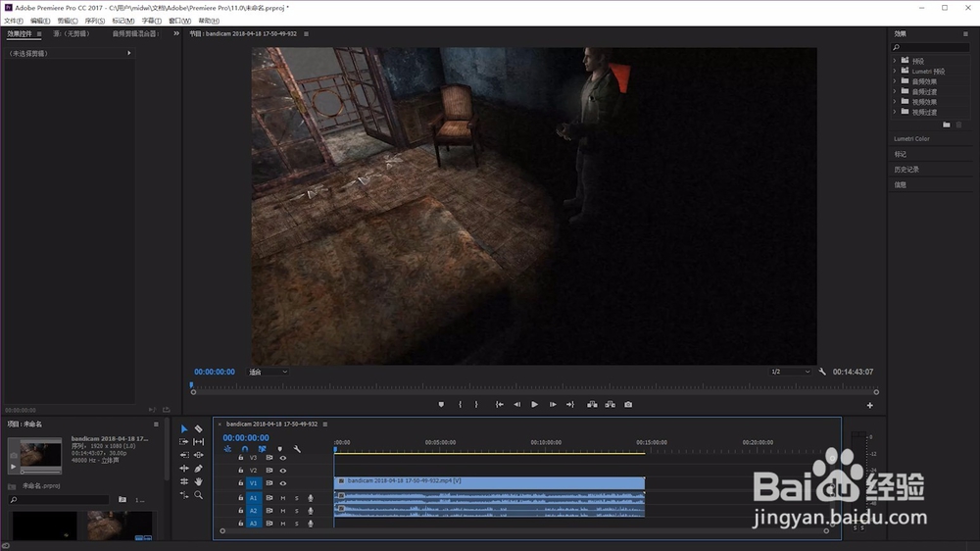This screenshot has width=980, height=551.
Task: Expand the video effects folder
Action: pos(895,101)
